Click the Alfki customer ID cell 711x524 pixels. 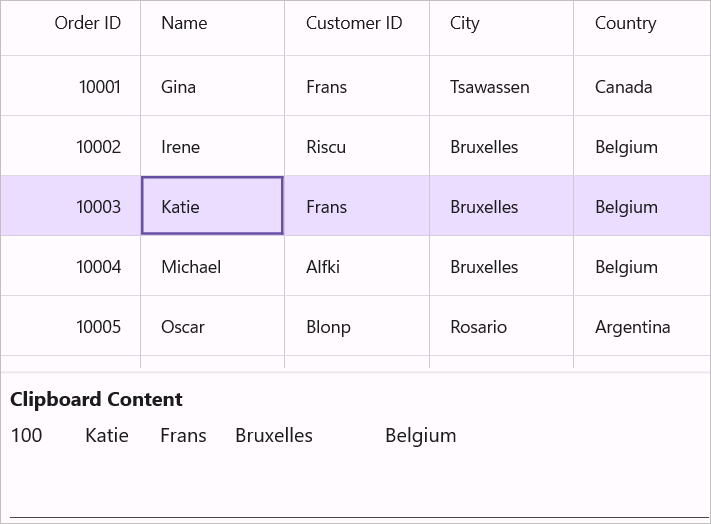tap(323, 267)
